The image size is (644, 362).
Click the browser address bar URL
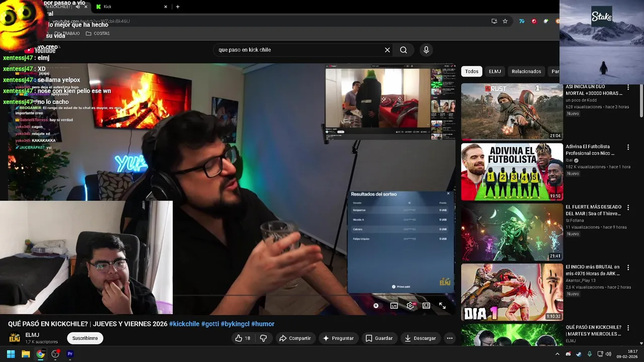pyautogui.click(x=91, y=21)
